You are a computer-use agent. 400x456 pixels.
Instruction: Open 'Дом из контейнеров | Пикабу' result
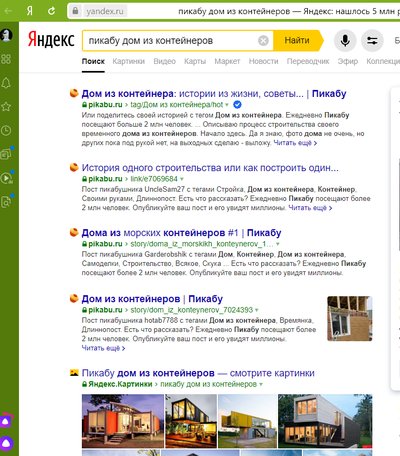tap(152, 299)
